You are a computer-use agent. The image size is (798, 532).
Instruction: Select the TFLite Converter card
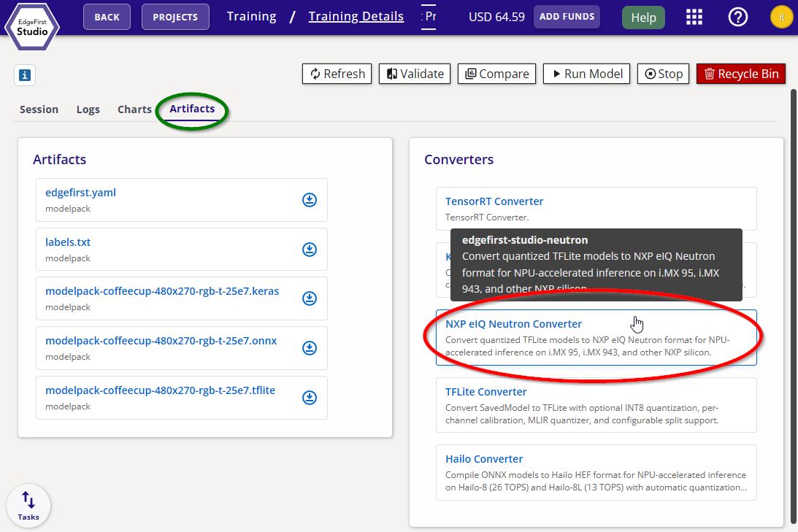point(596,405)
